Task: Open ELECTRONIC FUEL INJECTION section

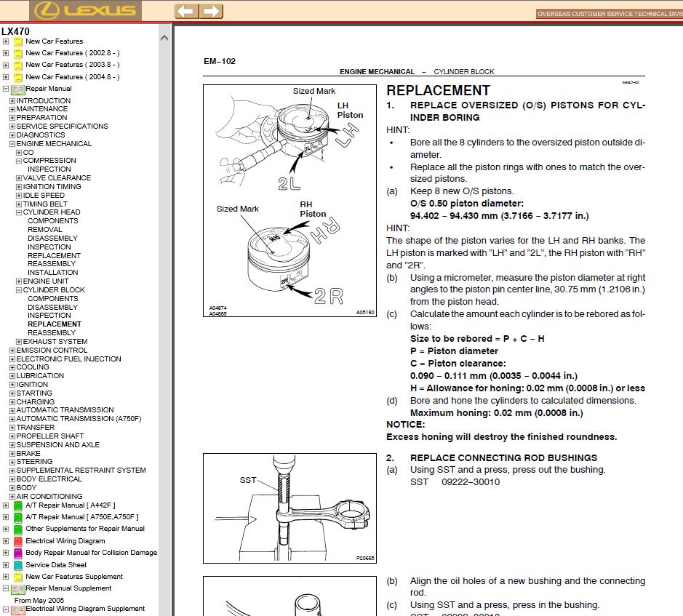Action: click(x=69, y=359)
